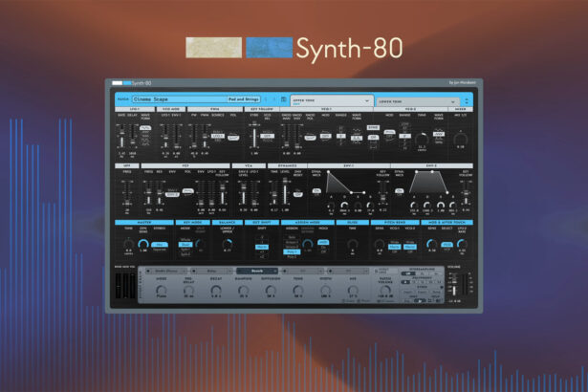Toggle the Studio Chorus power button
Viewport: 588px width, 392px height.
pos(148,271)
